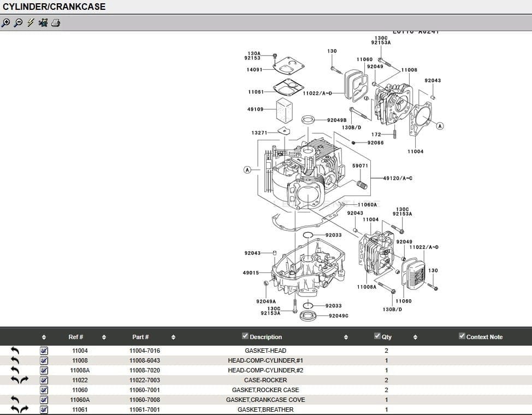Select the Zoom Out magnifier tool
Image resolution: width=532 pixels, height=415 pixels.
pos(17,23)
